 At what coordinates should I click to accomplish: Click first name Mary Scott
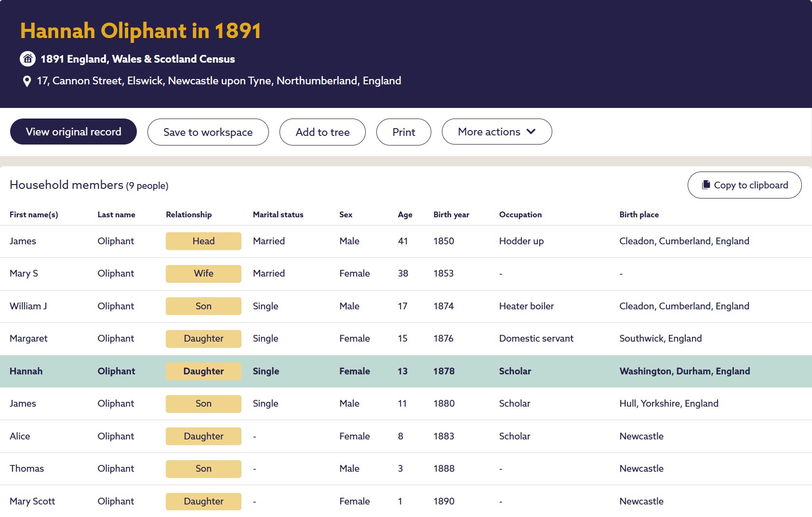[x=32, y=501]
